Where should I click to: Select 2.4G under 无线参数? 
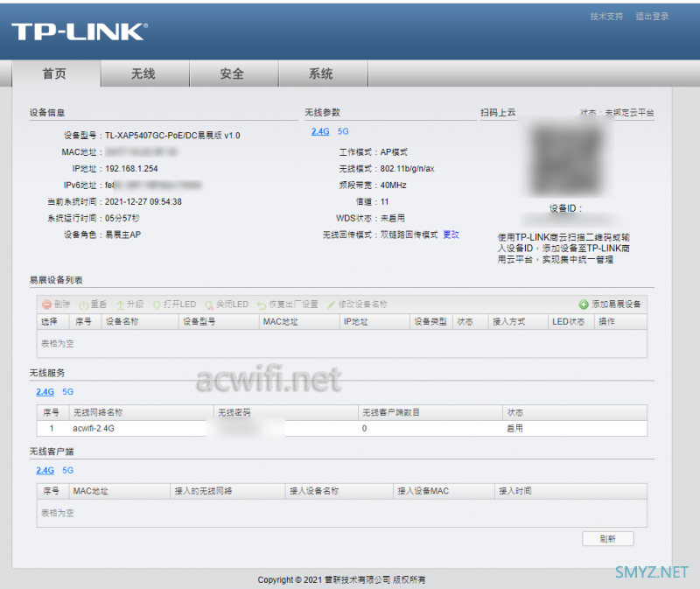(x=320, y=131)
